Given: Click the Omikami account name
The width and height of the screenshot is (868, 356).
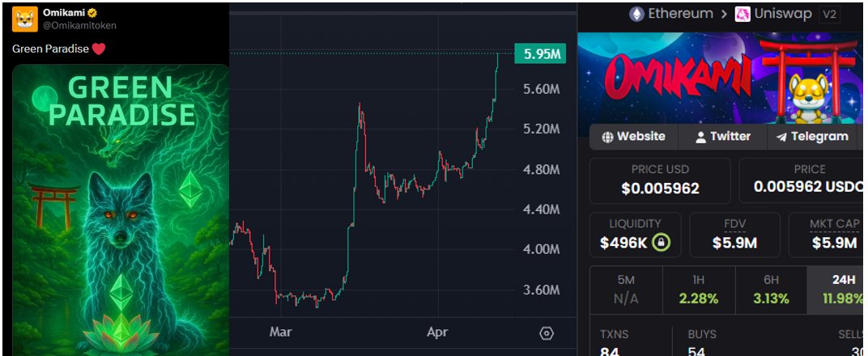Looking at the screenshot, I should pos(64,13).
